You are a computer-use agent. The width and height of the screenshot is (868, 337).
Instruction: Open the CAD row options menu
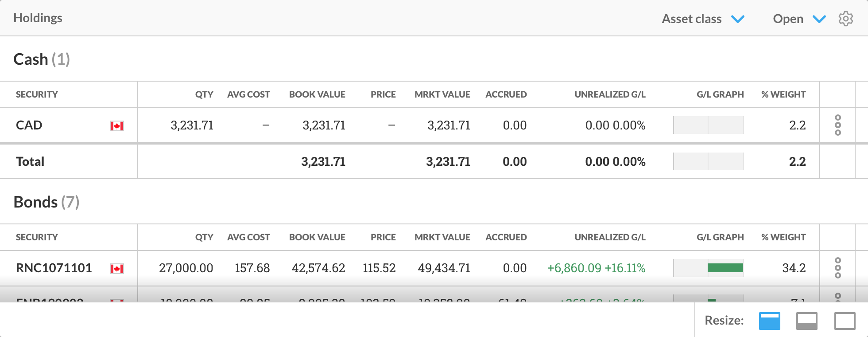click(x=837, y=125)
